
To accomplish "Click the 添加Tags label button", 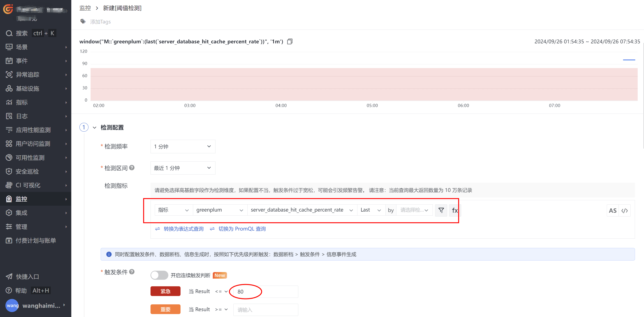I will coord(100,21).
